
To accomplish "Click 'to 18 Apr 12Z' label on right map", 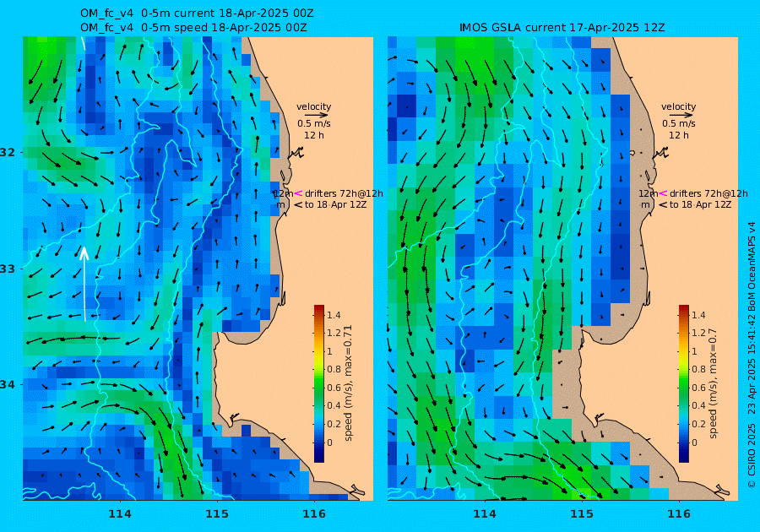I will click(700, 205).
